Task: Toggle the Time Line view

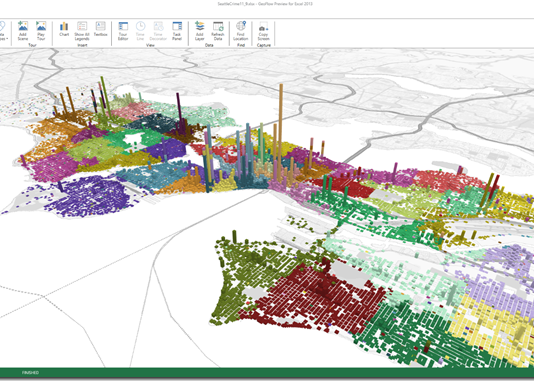Action: click(140, 31)
